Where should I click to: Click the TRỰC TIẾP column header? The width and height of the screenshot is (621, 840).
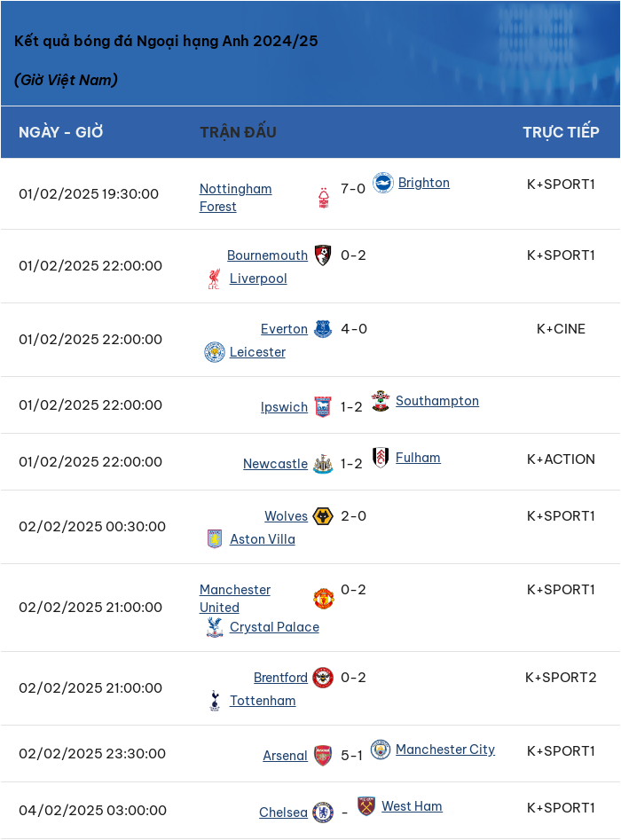tap(561, 132)
